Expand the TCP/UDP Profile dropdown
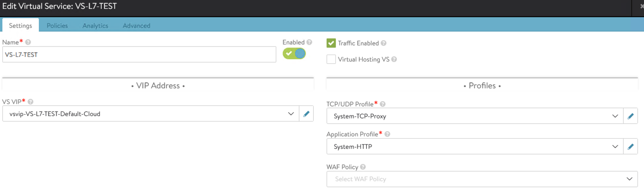This screenshot has height=195, width=644. coord(615,116)
